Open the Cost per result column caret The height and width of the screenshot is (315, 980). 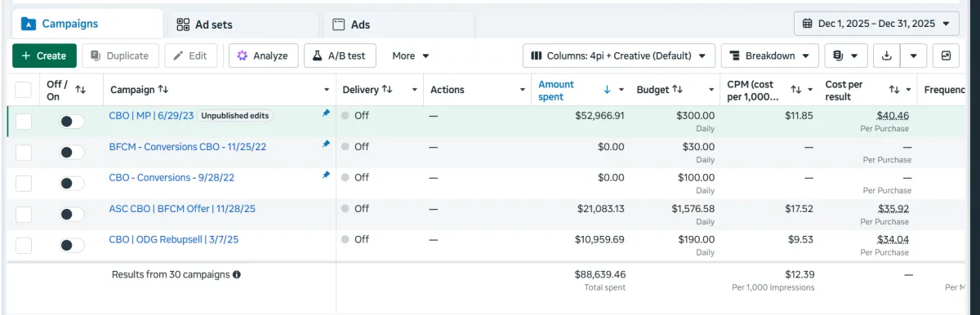[x=909, y=90]
